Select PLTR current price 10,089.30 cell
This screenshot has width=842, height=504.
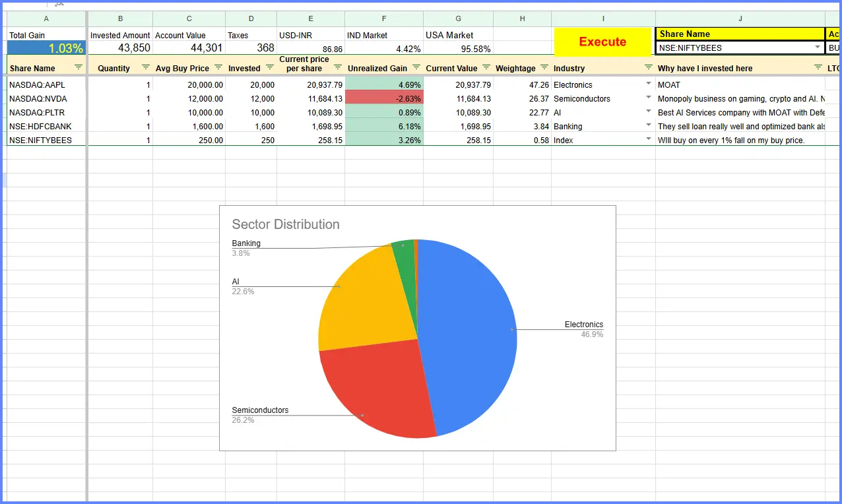pyautogui.click(x=311, y=112)
